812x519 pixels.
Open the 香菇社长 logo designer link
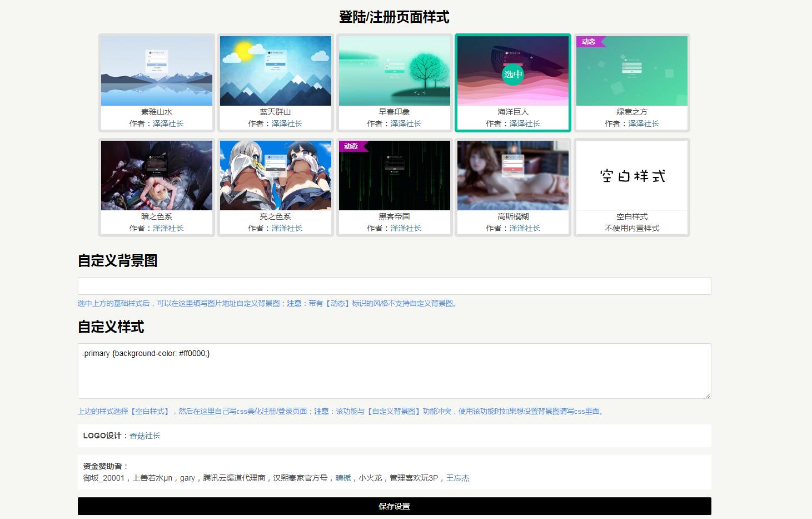point(145,436)
